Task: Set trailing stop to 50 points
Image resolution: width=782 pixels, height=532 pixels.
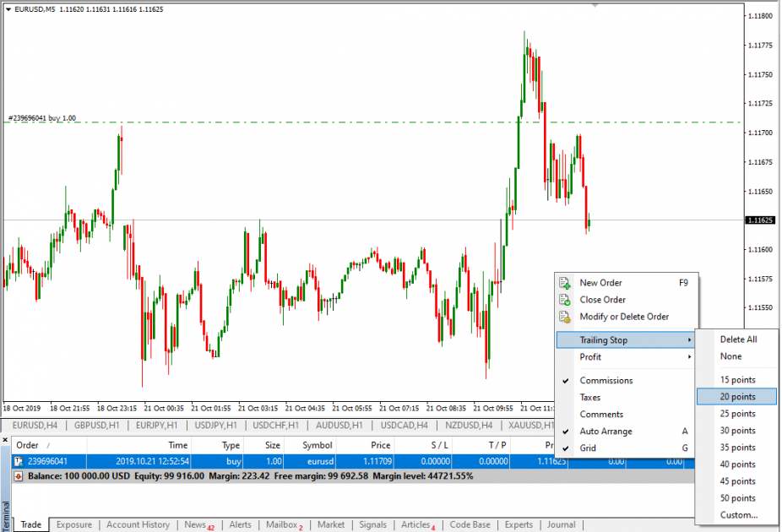Action: point(736,498)
